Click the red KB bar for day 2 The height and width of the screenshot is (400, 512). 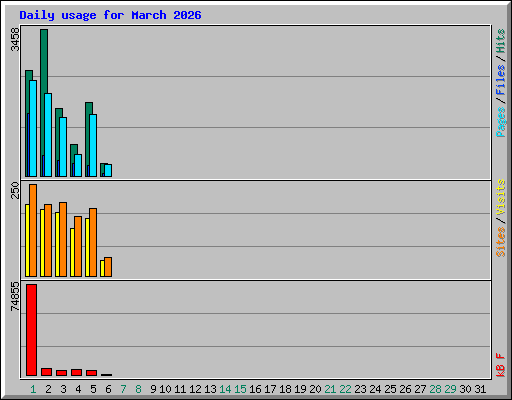tap(46, 372)
